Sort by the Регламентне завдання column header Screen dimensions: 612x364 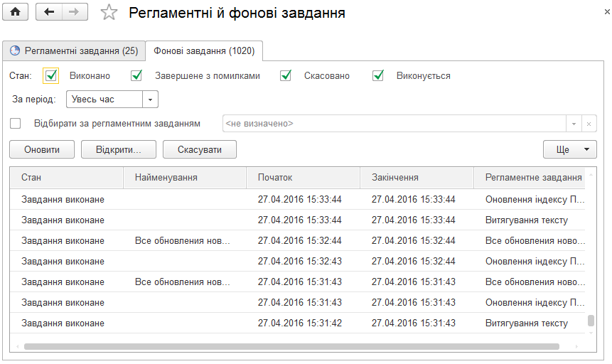click(530, 178)
